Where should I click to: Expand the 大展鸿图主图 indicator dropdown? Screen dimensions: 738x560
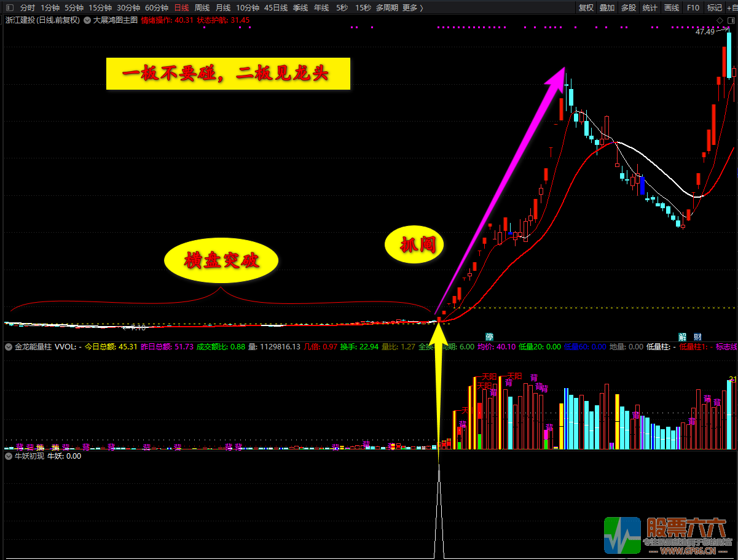(87, 20)
